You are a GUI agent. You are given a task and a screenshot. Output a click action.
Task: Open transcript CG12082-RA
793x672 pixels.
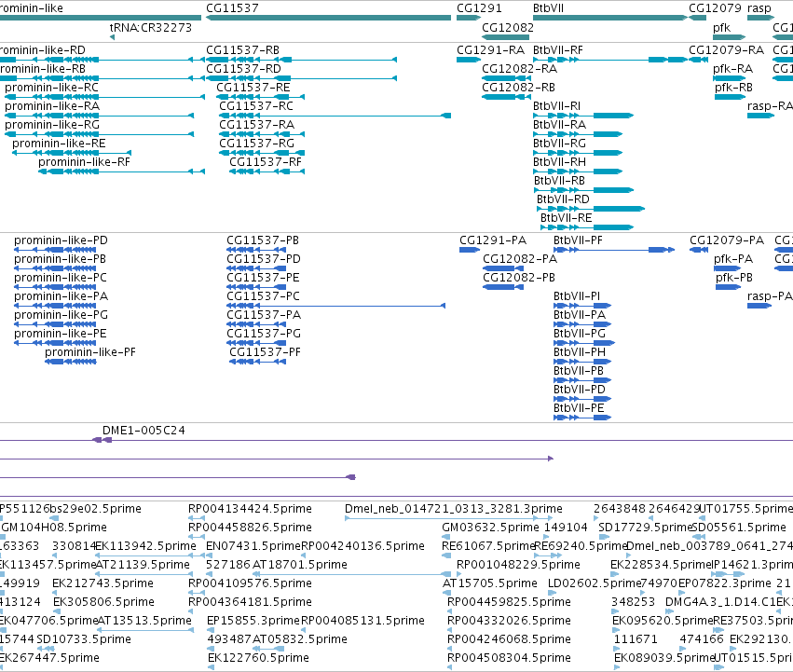[519, 69]
